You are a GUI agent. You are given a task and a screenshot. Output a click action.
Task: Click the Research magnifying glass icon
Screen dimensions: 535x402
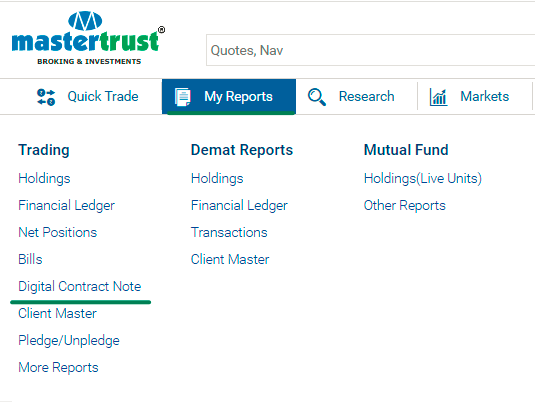tap(317, 97)
